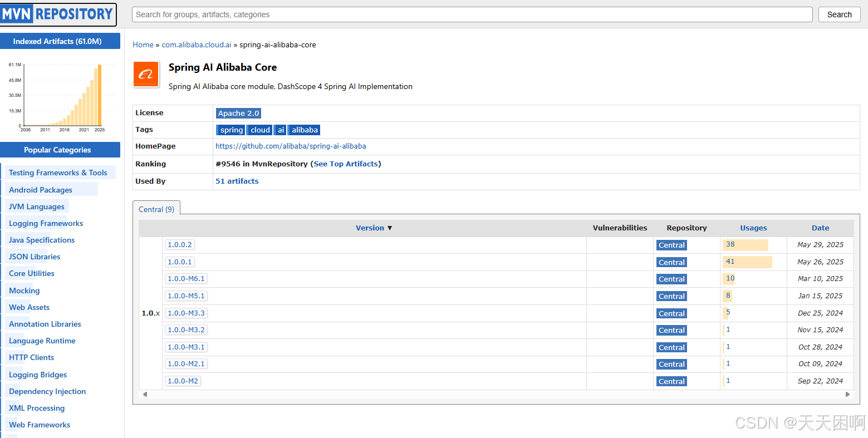Screen dimensions: 868x438
Task: Click Central repository badge for 1.0.0.1
Action: tap(671, 263)
